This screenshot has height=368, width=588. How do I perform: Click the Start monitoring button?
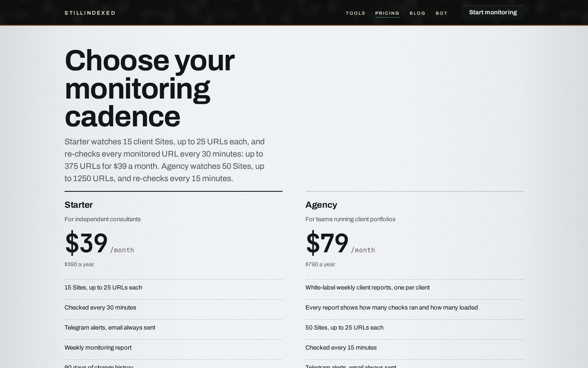[493, 12]
